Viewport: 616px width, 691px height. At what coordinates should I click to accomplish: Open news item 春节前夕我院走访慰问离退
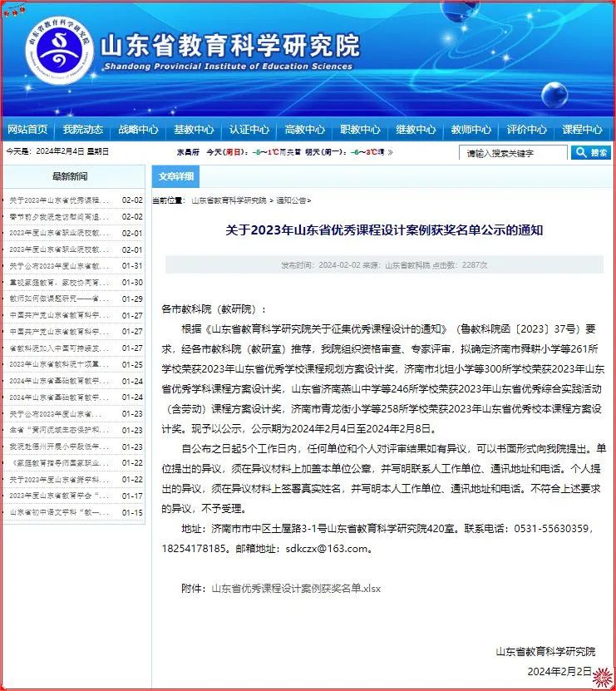pyautogui.click(x=59, y=217)
